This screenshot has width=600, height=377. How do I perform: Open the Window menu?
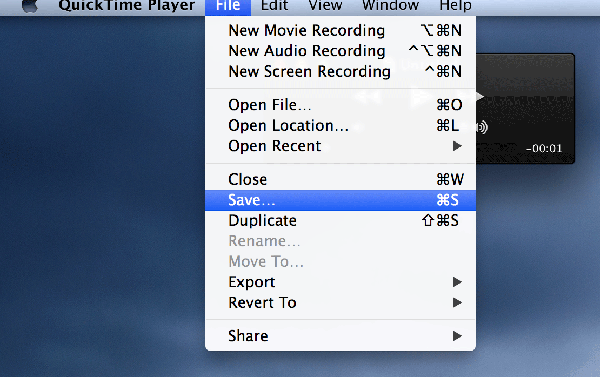[x=391, y=6]
